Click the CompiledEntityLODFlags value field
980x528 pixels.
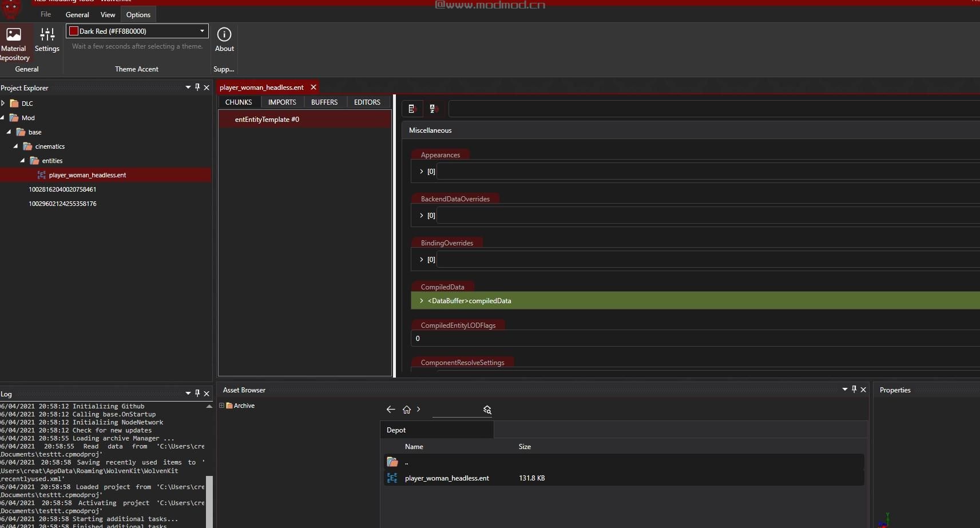(x=696, y=339)
